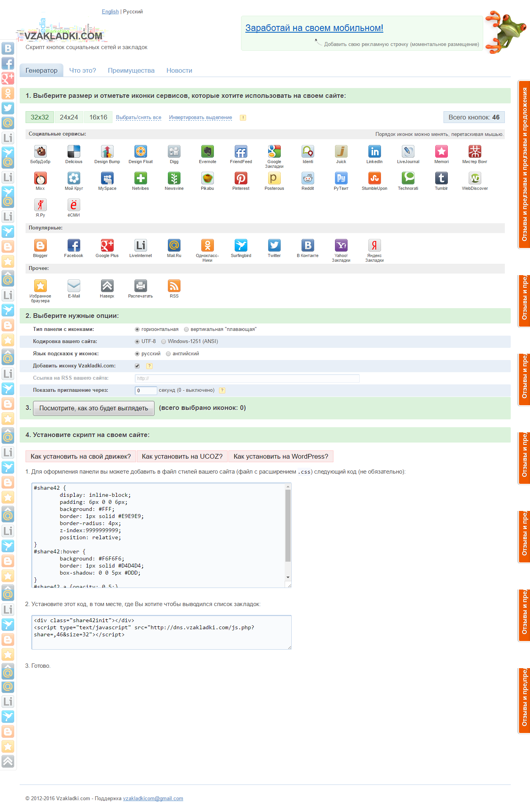Click the Инвертировать выделение link

[x=200, y=118]
